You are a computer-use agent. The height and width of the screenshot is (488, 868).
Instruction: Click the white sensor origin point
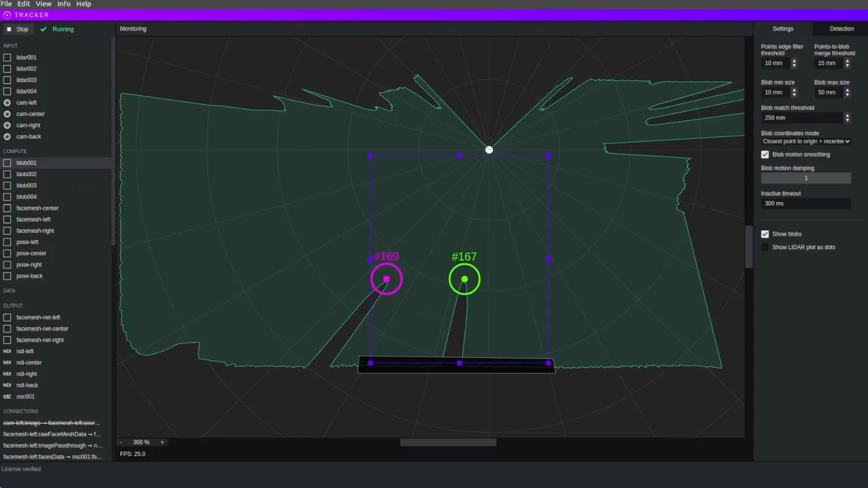point(489,150)
